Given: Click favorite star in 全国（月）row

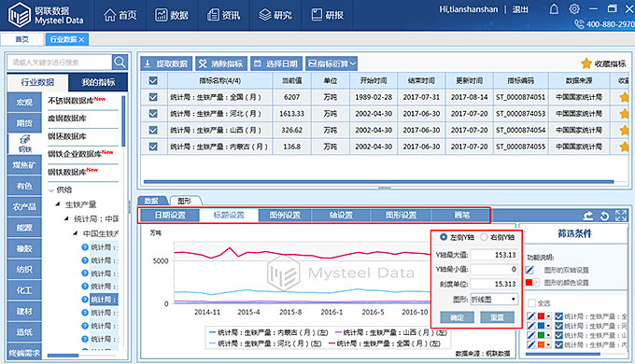Looking at the screenshot, I should (x=624, y=97).
